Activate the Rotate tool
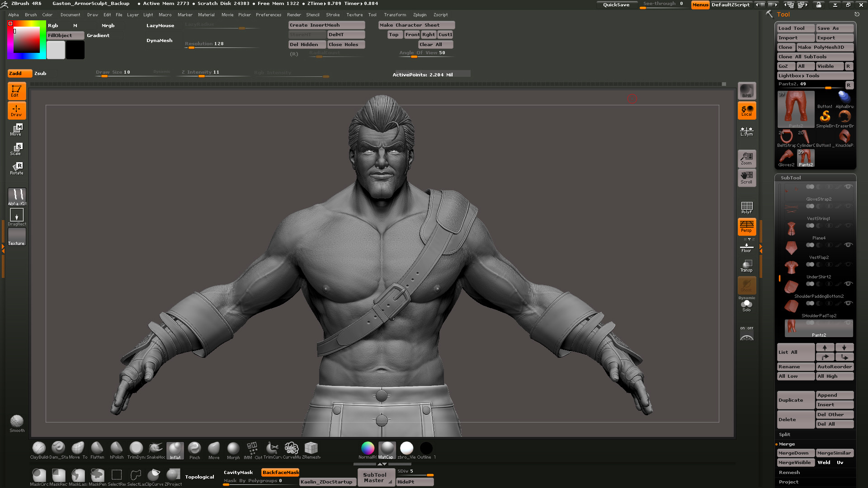The height and width of the screenshot is (488, 868). (17, 169)
